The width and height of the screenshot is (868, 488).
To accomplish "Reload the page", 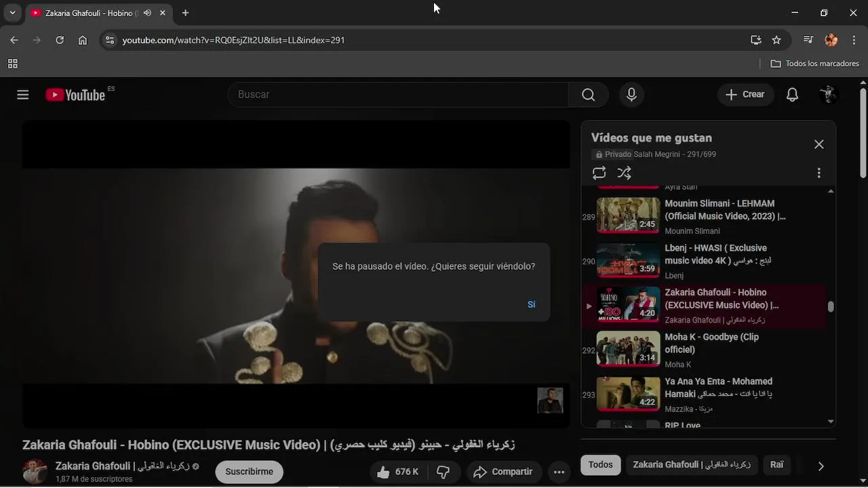I will pos(60,40).
